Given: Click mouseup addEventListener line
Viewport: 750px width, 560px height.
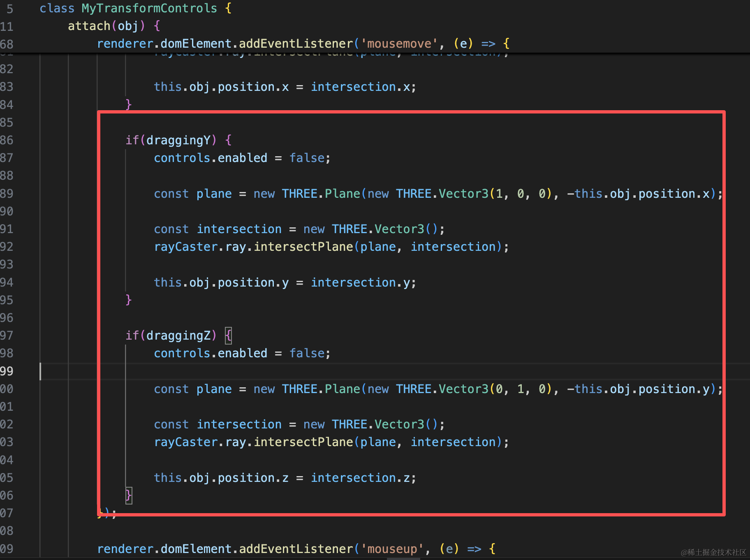Looking at the screenshot, I should tap(296, 549).
